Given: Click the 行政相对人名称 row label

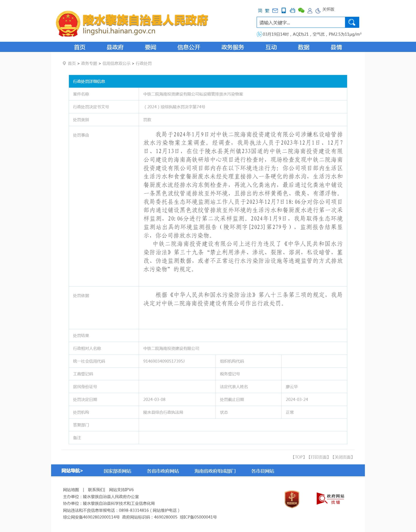Looking at the screenshot, I should (x=87, y=348).
